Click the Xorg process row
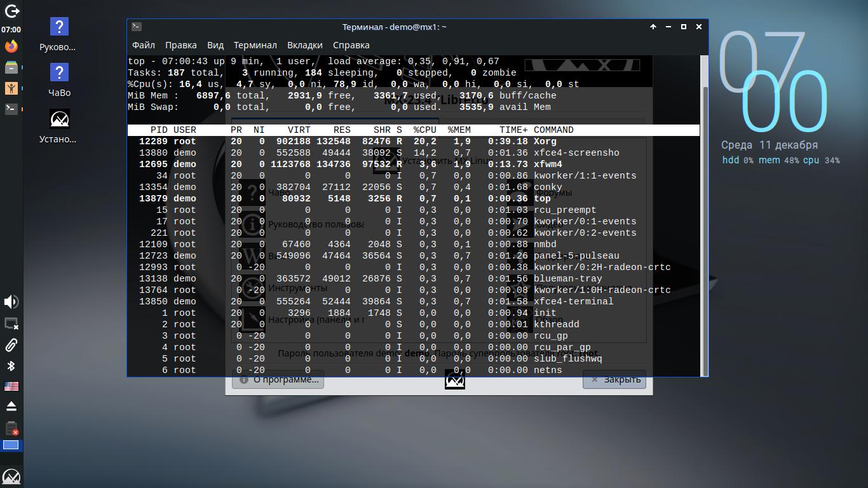Image resolution: width=868 pixels, height=488 pixels. click(x=414, y=141)
